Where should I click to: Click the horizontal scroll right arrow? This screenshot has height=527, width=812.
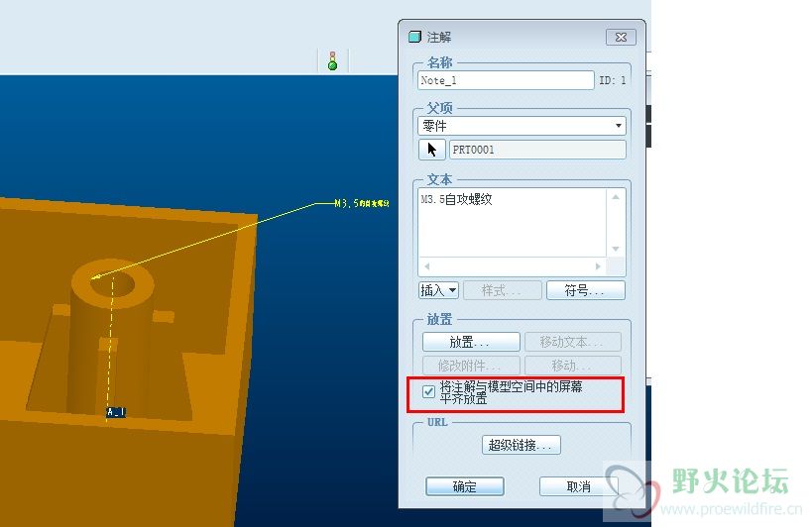[x=598, y=265]
